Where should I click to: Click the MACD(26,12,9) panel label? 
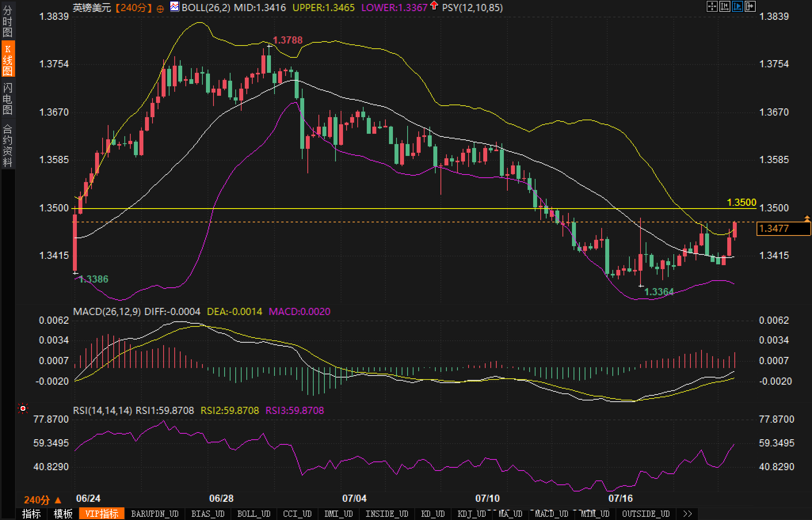(x=107, y=311)
